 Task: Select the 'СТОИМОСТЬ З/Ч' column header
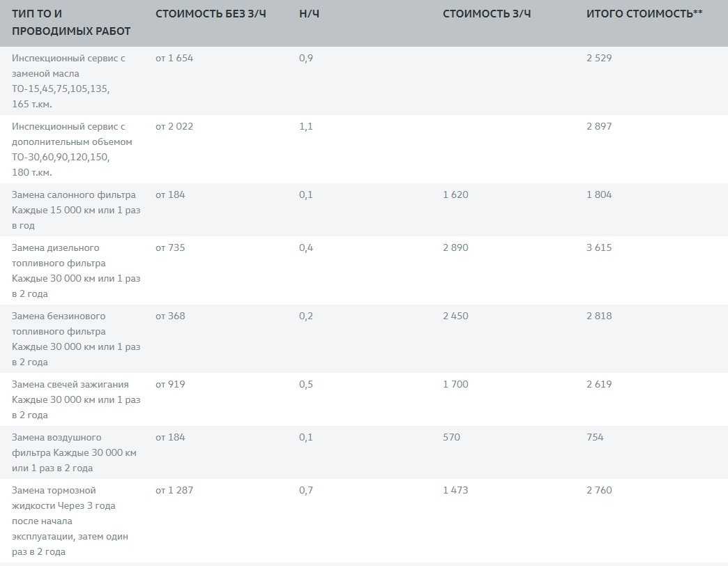point(487,14)
